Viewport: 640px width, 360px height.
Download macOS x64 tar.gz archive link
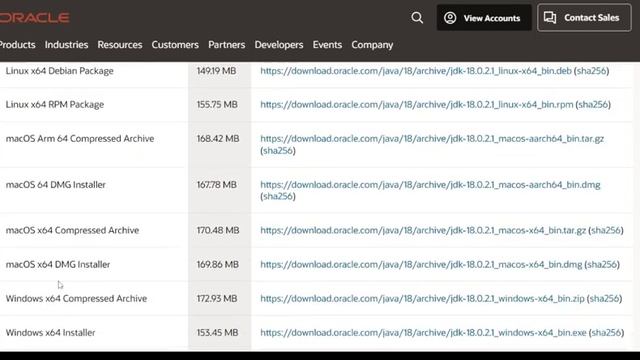423,230
